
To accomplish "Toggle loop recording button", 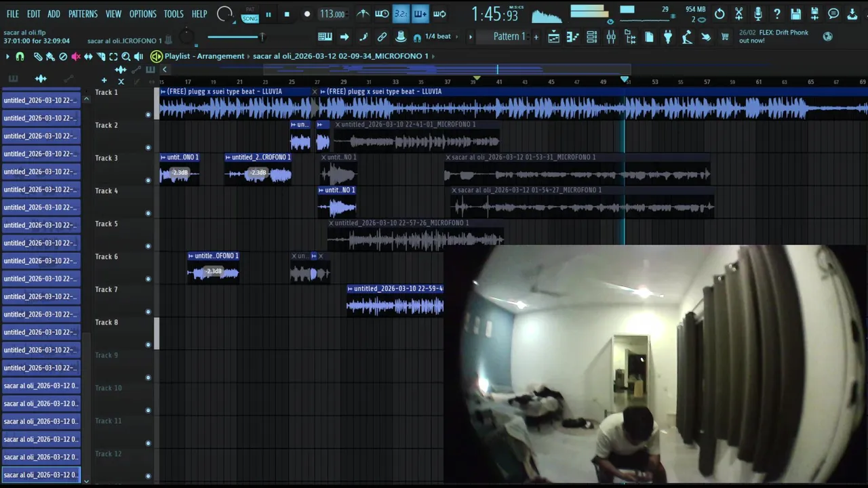I will [x=439, y=14].
